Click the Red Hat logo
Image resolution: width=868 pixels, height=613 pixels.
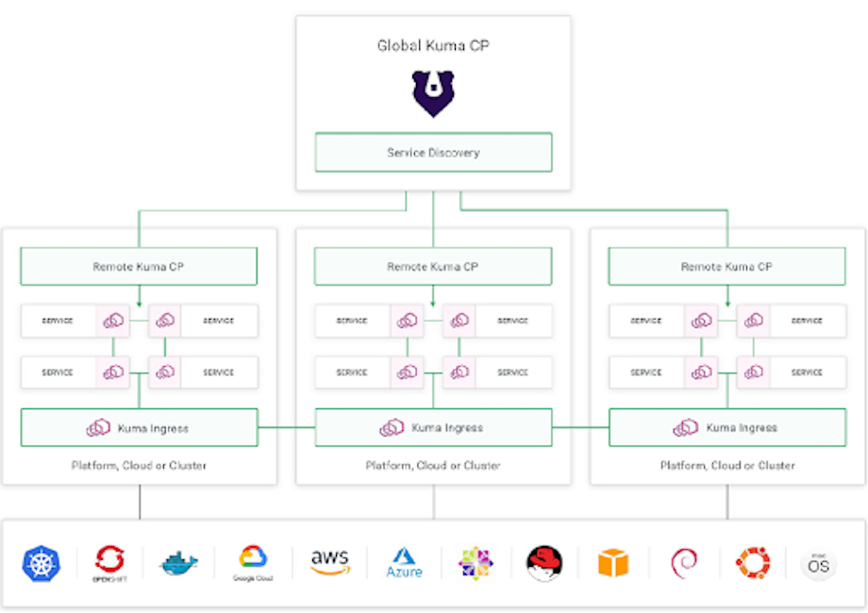543,561
